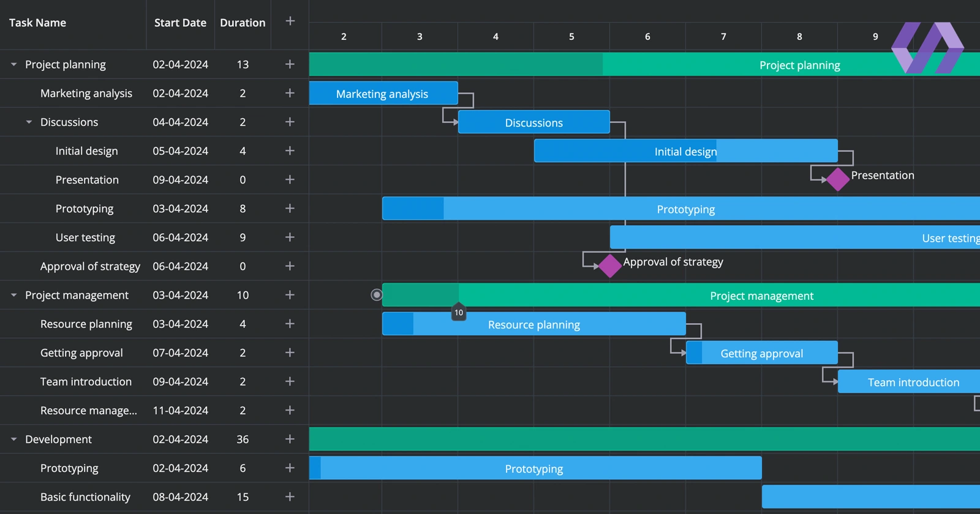Image resolution: width=980 pixels, height=514 pixels.
Task: Select Approval of strategy in the task list
Action: [x=90, y=266]
